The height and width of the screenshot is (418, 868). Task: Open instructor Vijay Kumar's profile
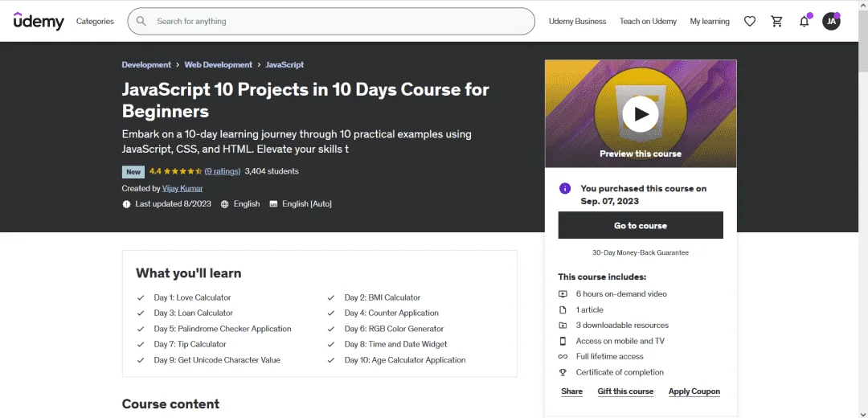point(182,188)
